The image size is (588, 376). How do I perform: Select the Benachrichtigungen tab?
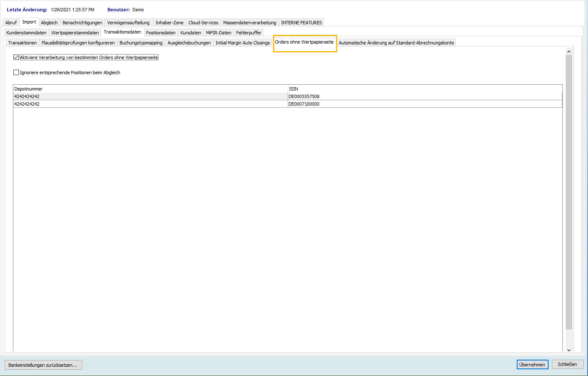click(82, 23)
